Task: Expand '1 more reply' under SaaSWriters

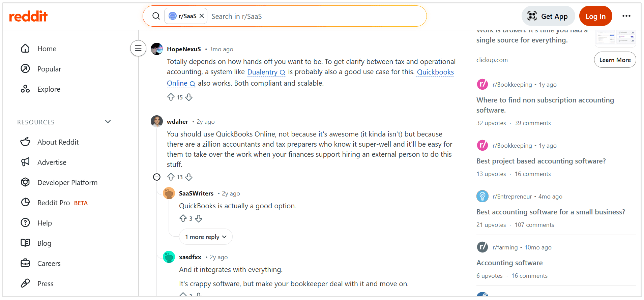Action: pyautogui.click(x=206, y=236)
